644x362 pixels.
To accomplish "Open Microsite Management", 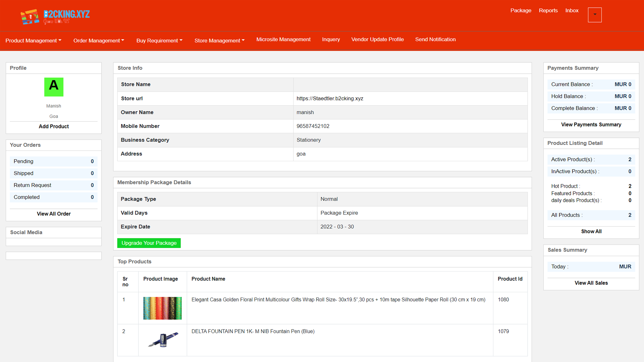I will pos(283,39).
